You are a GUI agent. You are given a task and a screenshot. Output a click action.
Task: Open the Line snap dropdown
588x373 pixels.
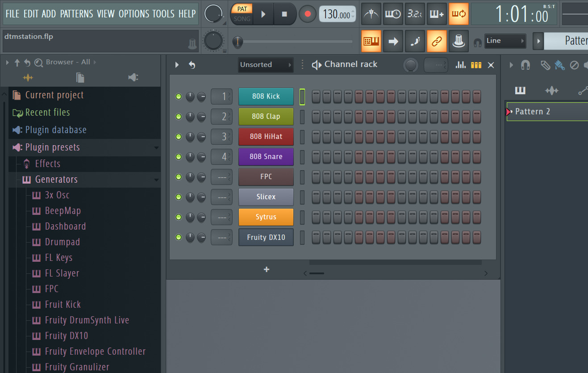click(505, 41)
